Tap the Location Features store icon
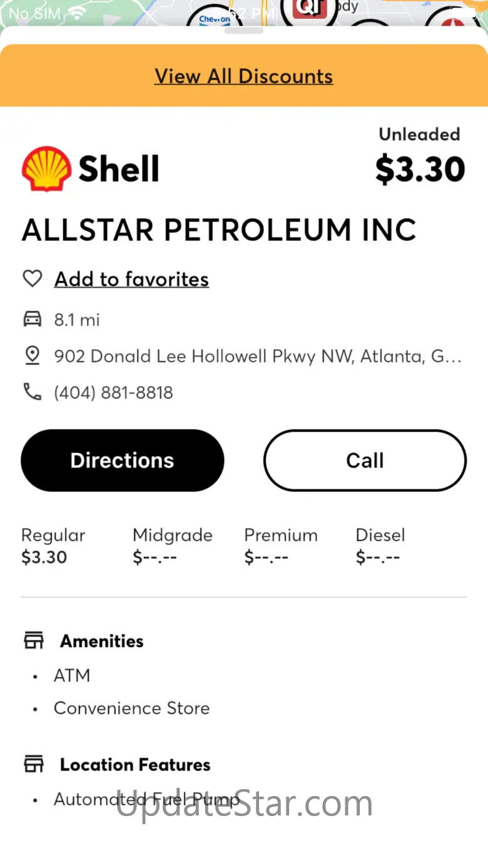Image resolution: width=488 pixels, height=868 pixels. pyautogui.click(x=34, y=764)
